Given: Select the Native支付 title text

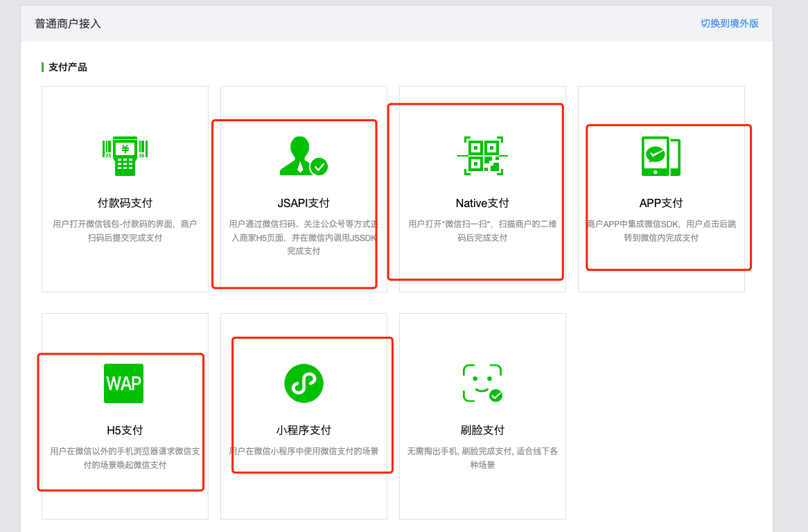Looking at the screenshot, I should (482, 204).
